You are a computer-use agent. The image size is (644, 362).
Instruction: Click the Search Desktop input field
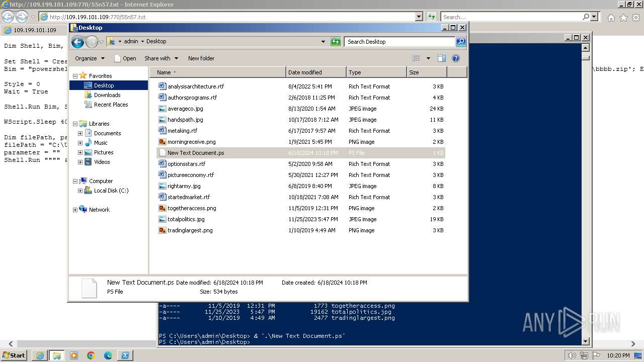400,42
